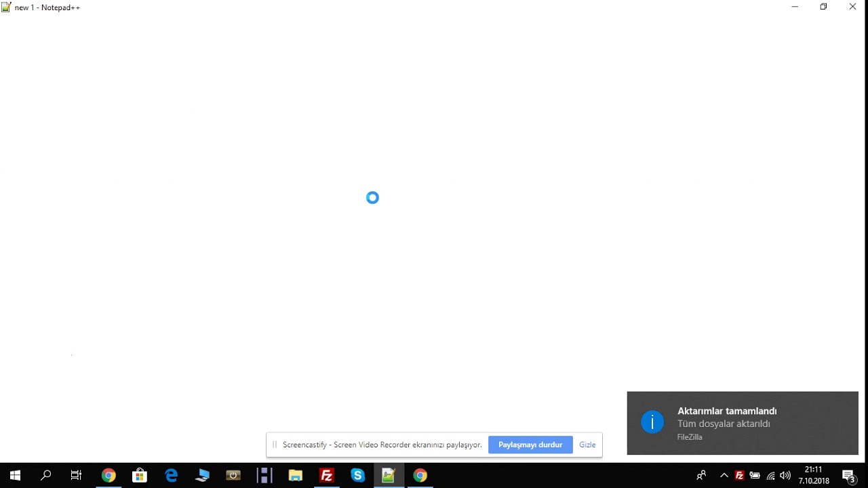This screenshot has width=868, height=488.
Task: Open File Explorer from taskbar
Action: (296, 475)
